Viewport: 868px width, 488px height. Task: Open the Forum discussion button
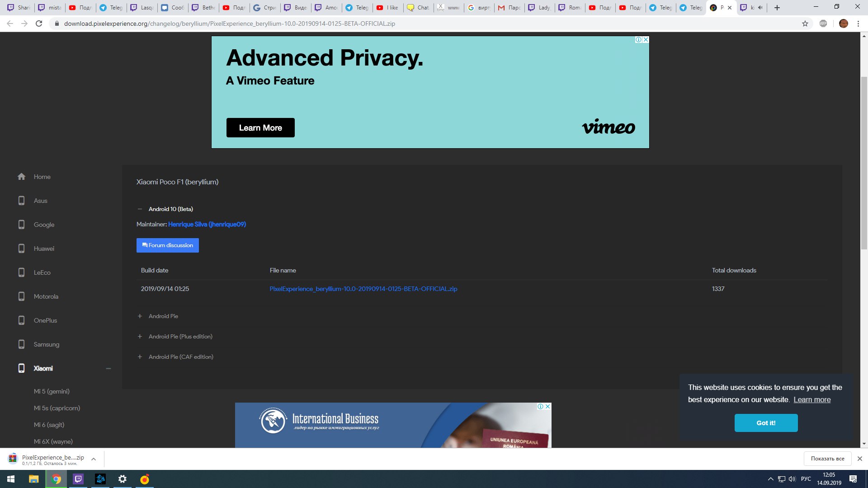pos(168,245)
